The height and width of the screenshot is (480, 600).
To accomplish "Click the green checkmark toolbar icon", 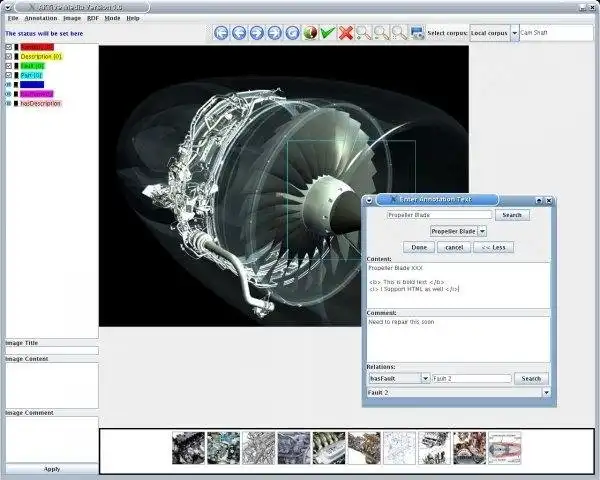I will (328, 33).
